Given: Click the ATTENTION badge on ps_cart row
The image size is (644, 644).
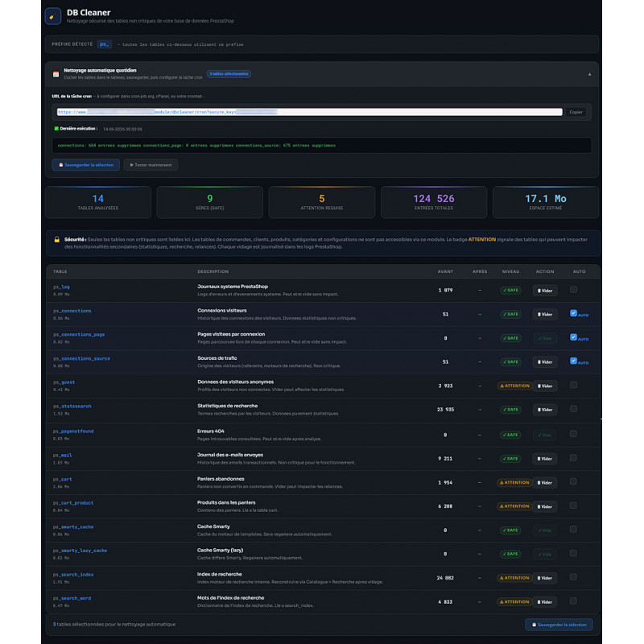Looking at the screenshot, I should coord(514,482).
